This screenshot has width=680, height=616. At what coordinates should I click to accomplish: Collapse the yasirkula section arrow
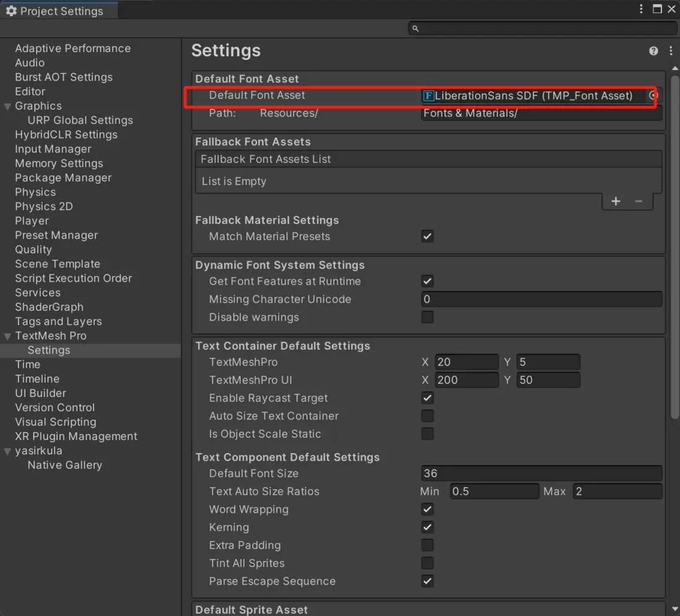click(x=7, y=451)
